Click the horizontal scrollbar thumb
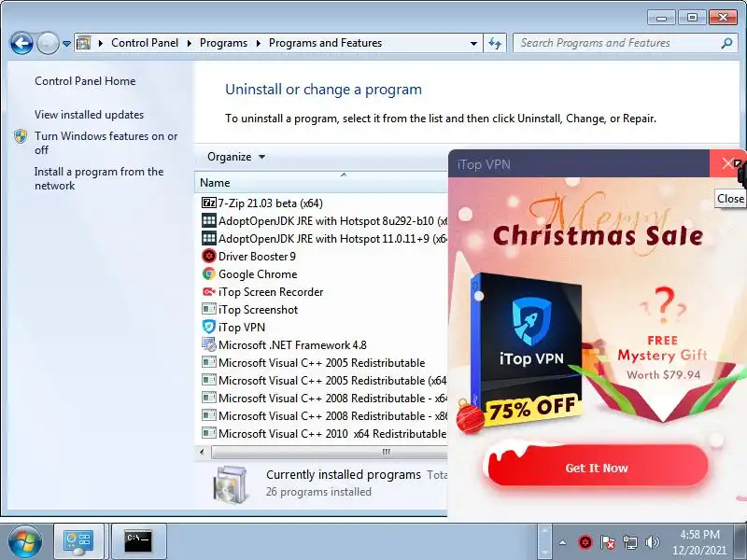Screen dimensions: 747x560 click(330, 452)
